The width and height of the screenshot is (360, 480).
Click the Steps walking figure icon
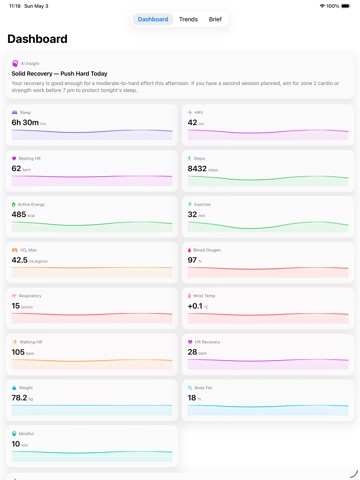point(190,158)
